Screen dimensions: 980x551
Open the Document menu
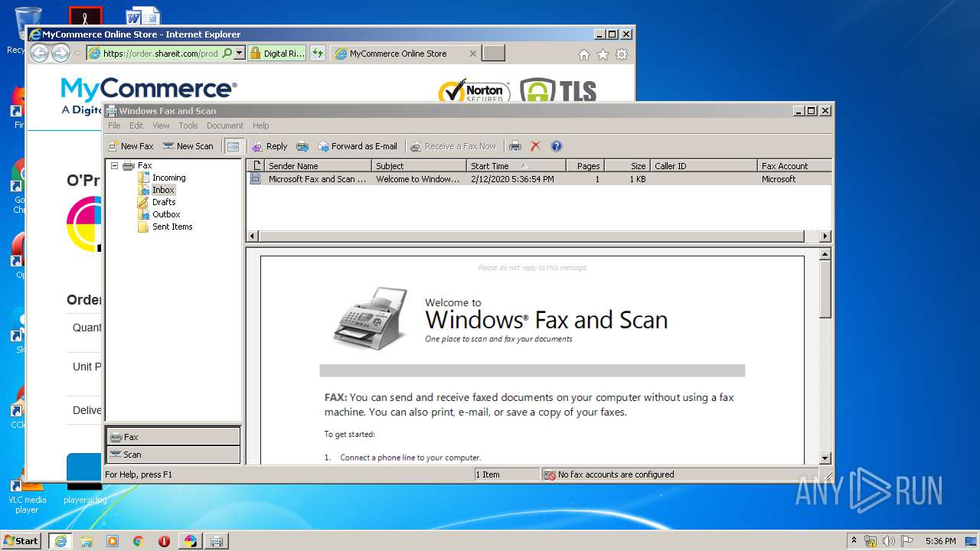point(225,126)
